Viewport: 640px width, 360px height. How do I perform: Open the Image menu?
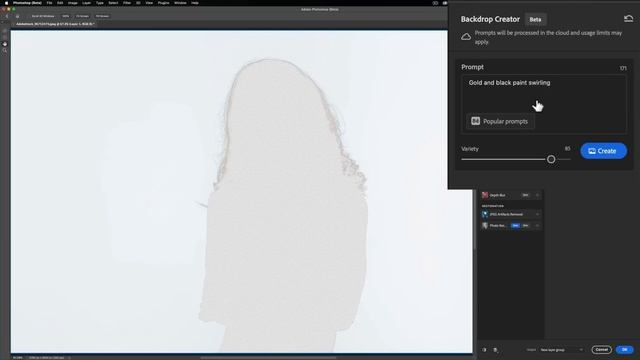pyautogui.click(x=73, y=3)
